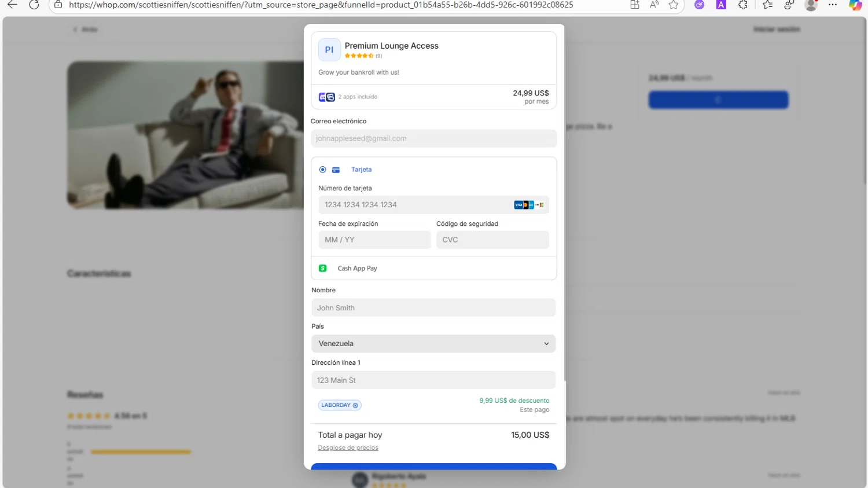Image resolution: width=868 pixels, height=488 pixels.
Task: Choose the Cash App Pay payment option
Action: (x=434, y=268)
